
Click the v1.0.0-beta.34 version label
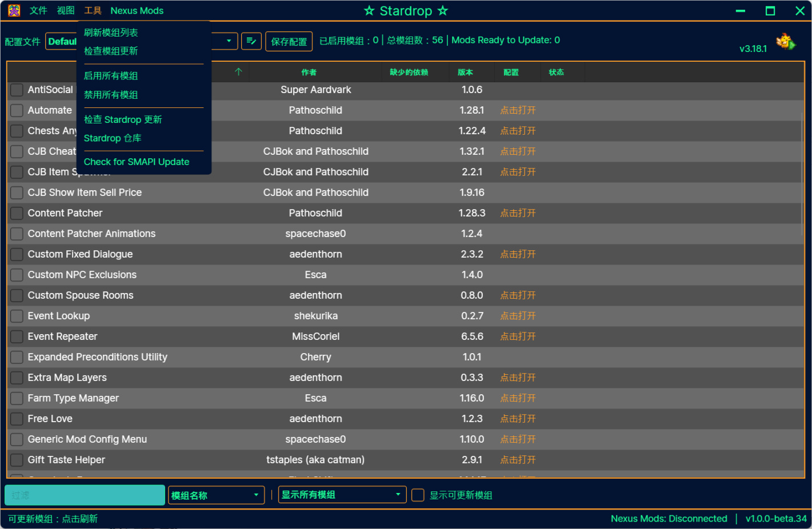click(776, 519)
